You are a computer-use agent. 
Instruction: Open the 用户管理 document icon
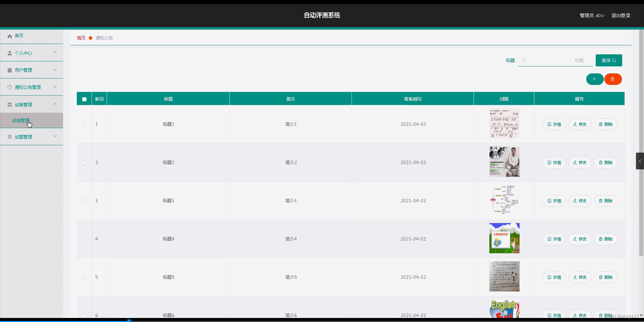tap(9, 70)
